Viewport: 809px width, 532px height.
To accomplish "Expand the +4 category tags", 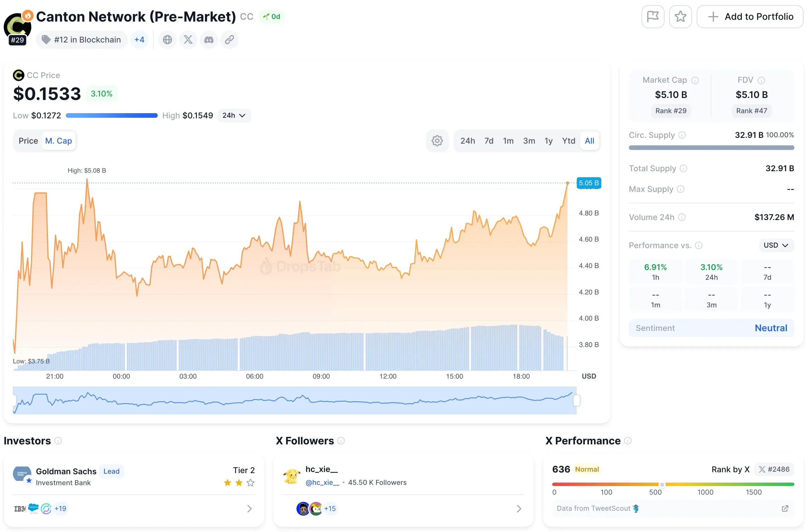I will coord(139,39).
